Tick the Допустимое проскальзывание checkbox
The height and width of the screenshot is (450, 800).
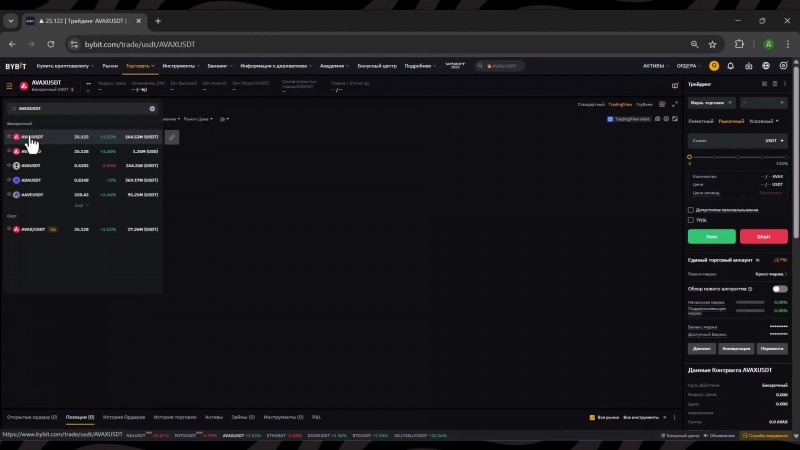(691, 210)
